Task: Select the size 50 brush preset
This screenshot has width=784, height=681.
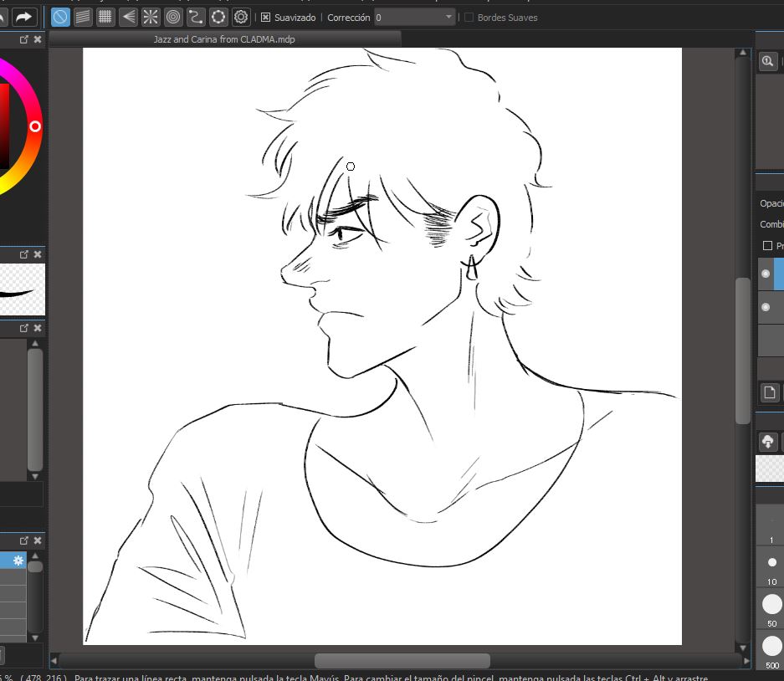Action: click(x=771, y=602)
